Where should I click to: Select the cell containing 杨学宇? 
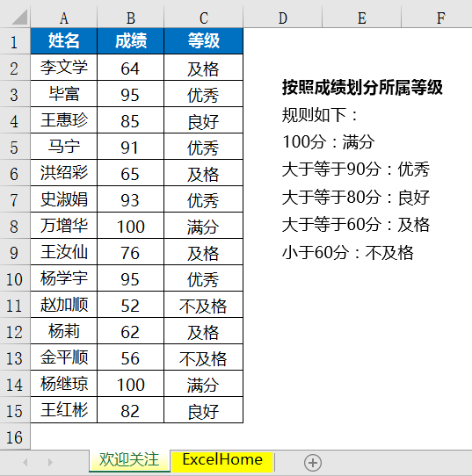coord(64,278)
